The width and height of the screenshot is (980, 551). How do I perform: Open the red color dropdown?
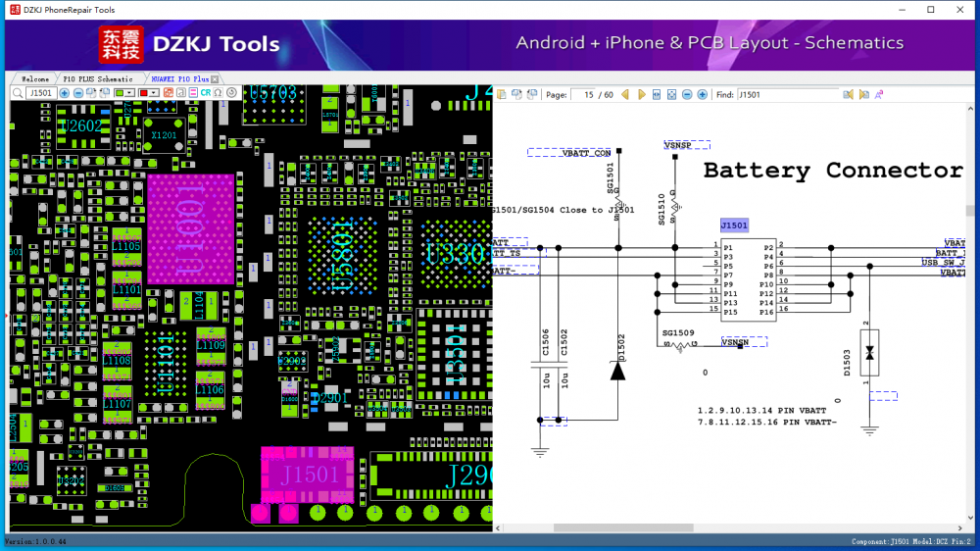[x=149, y=93]
